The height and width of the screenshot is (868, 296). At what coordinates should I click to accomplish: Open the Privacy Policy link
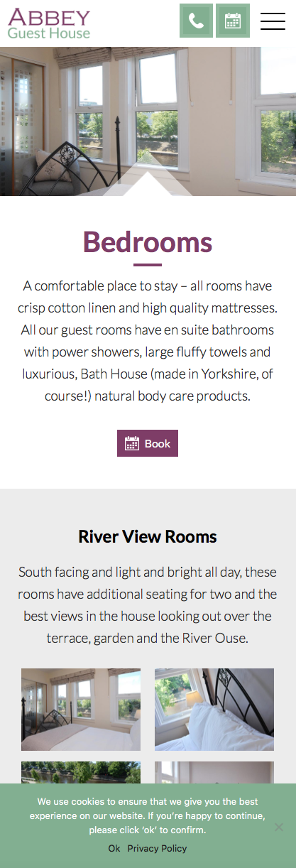(158, 848)
